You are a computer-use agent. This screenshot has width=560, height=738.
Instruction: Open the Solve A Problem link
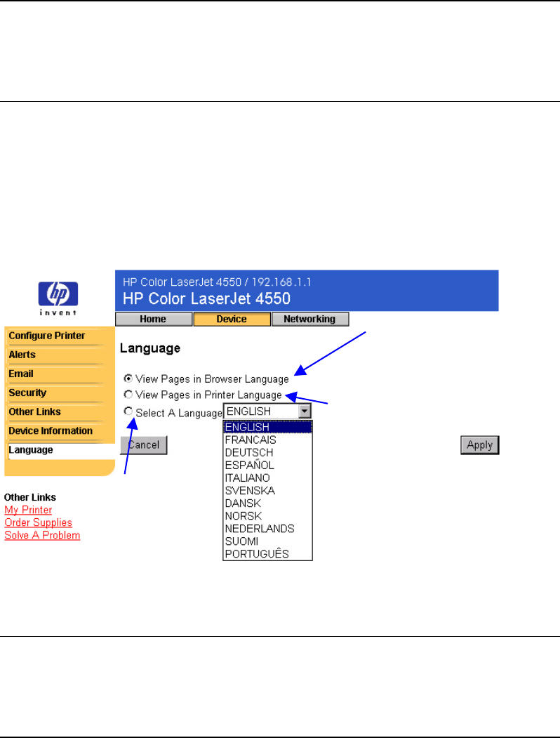click(x=42, y=535)
